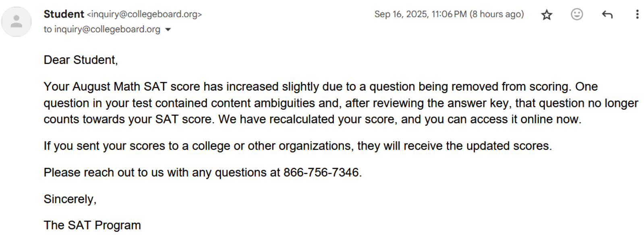Click the sender address in angle brackets
The width and height of the screenshot is (644, 242).
144,14
